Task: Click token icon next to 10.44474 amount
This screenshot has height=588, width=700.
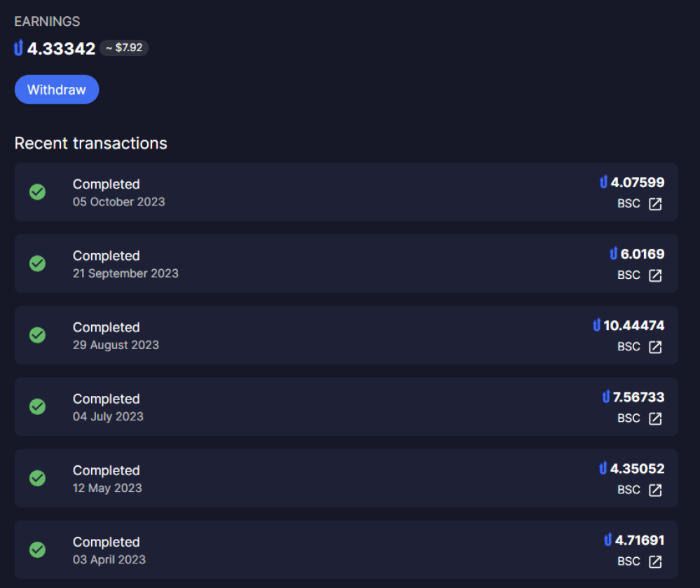Action: click(x=596, y=325)
